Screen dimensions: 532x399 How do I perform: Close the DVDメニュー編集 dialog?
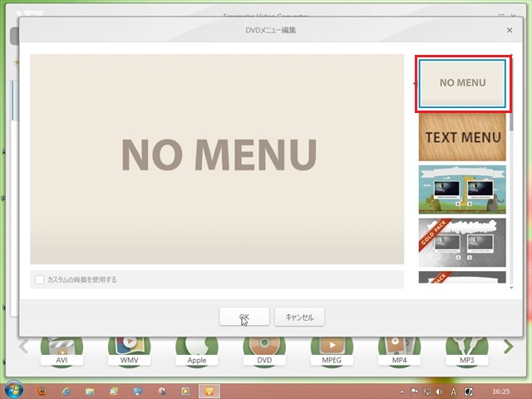(510, 30)
